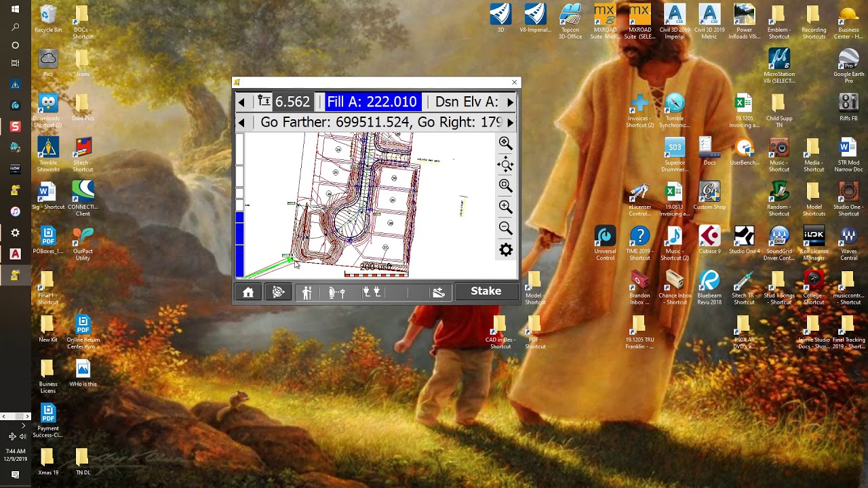Screen dimensions: 868x488
Task: Click the 6.562 rod height value
Action: point(292,102)
